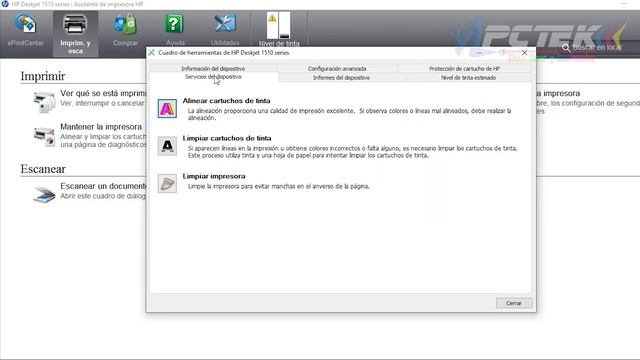
Task: Click the Limpiar impresora icon
Action: (167, 183)
